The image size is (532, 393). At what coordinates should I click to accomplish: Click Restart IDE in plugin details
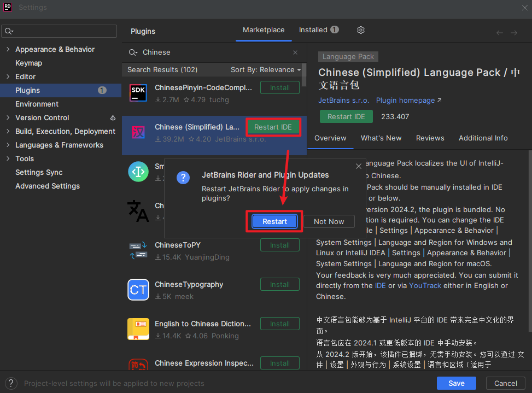tap(346, 116)
